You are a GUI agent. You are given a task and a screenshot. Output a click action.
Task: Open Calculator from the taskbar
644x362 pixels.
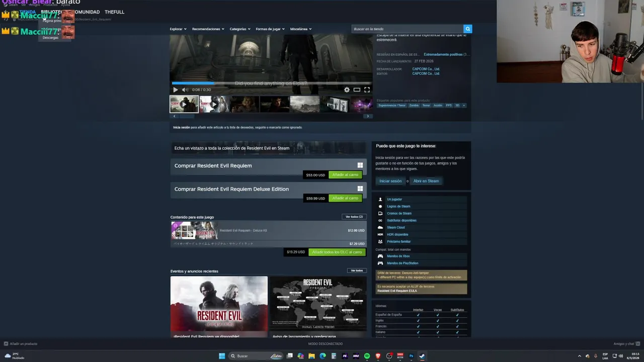tap(334, 356)
